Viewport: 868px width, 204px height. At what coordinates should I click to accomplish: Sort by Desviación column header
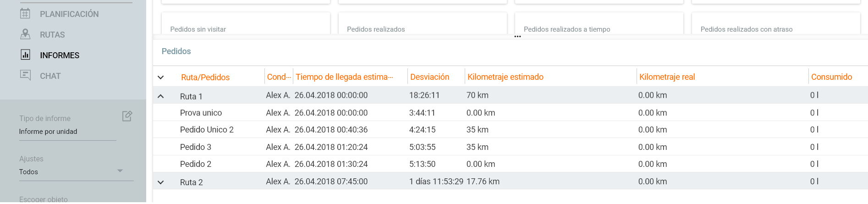tap(429, 77)
